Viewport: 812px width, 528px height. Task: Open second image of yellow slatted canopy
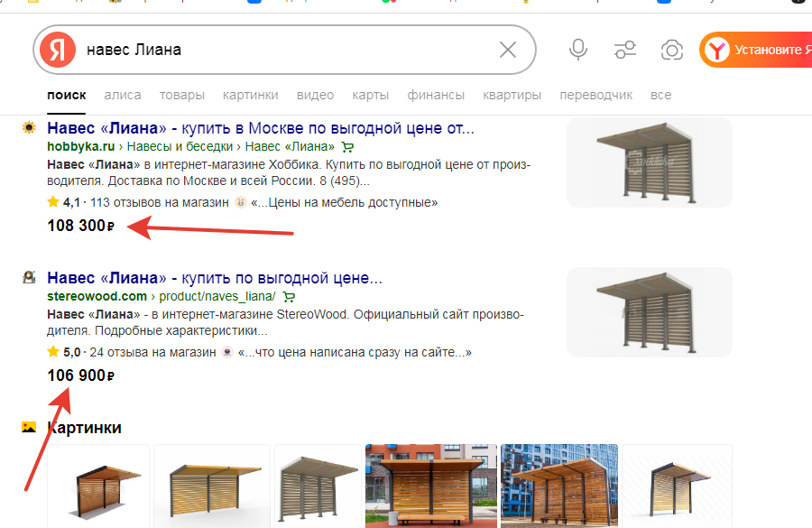click(212, 486)
